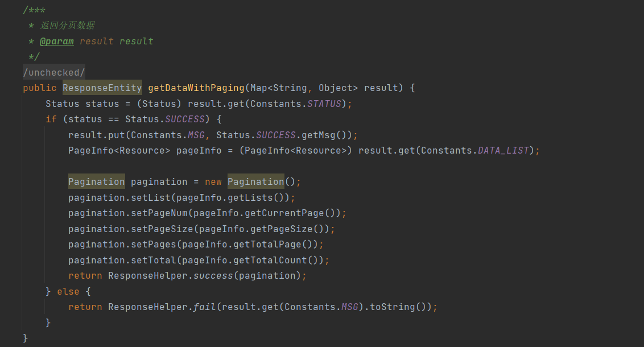This screenshot has height=347, width=644.
Task: Click the 'else' keyword
Action: pyautogui.click(x=68, y=291)
